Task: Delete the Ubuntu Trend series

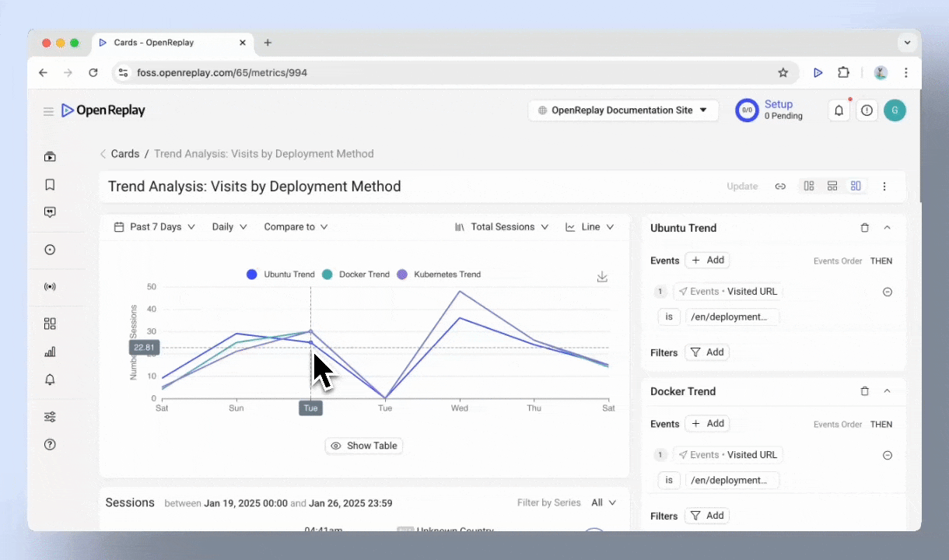Action: tap(864, 228)
